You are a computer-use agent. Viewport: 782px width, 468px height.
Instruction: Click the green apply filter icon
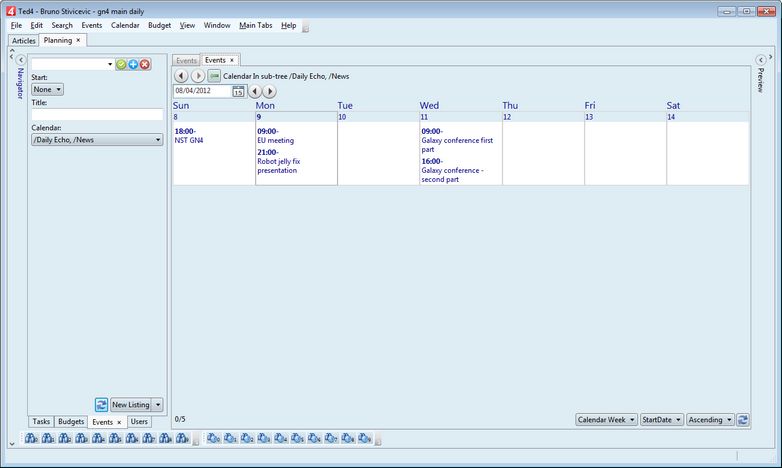pos(121,64)
